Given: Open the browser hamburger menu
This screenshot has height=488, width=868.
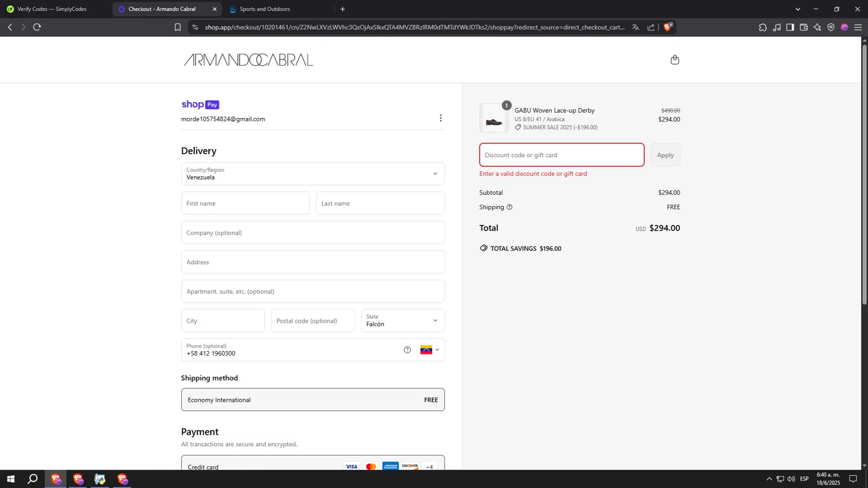Looking at the screenshot, I should pos(858,27).
